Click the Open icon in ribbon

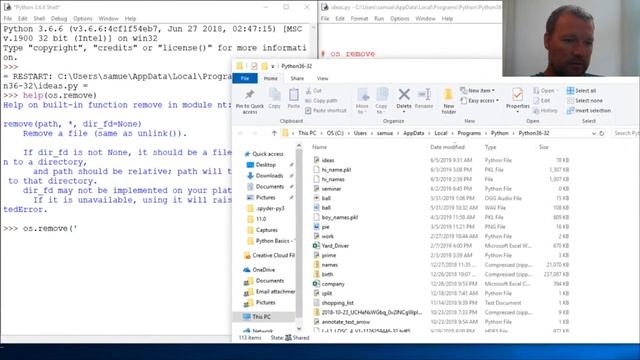pos(536,91)
